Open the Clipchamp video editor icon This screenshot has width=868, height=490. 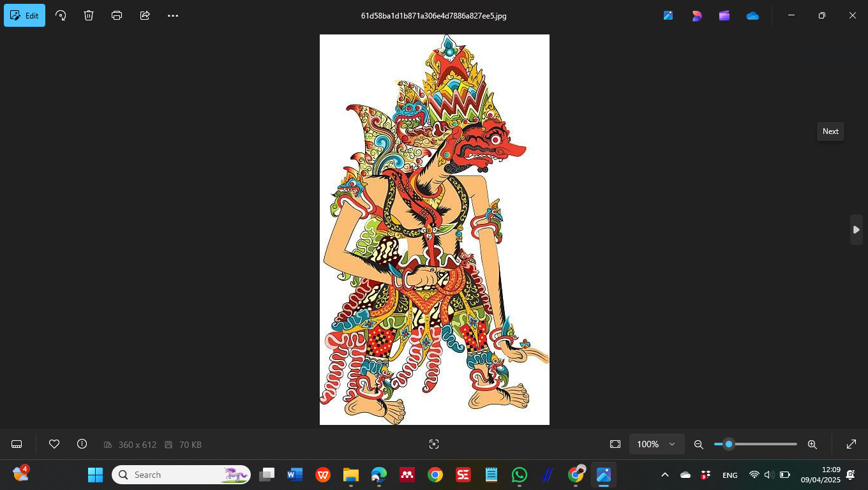point(724,15)
